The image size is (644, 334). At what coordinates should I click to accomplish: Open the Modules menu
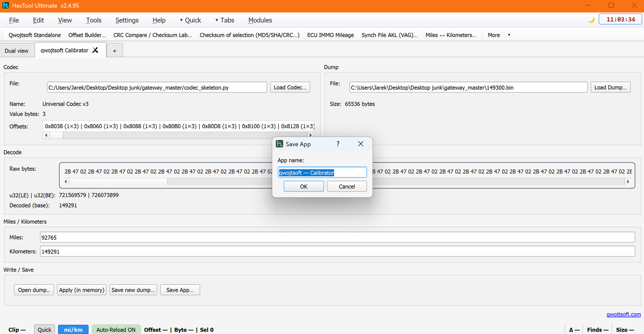tap(260, 20)
